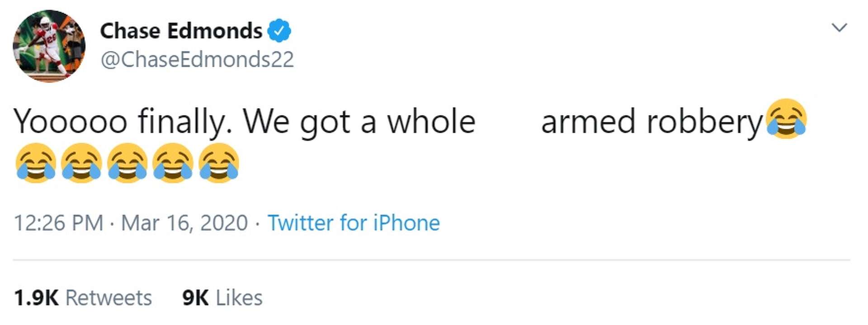Click Chase Edmonds' profile avatar picture
This screenshot has height=325, width=868.
(49, 46)
